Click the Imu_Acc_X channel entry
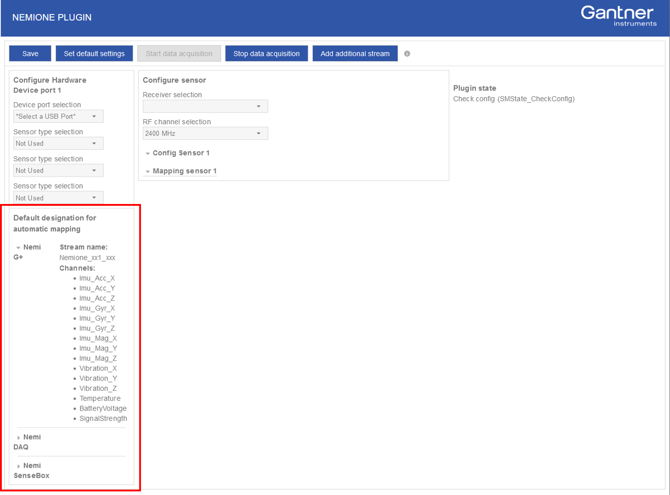 (x=97, y=278)
